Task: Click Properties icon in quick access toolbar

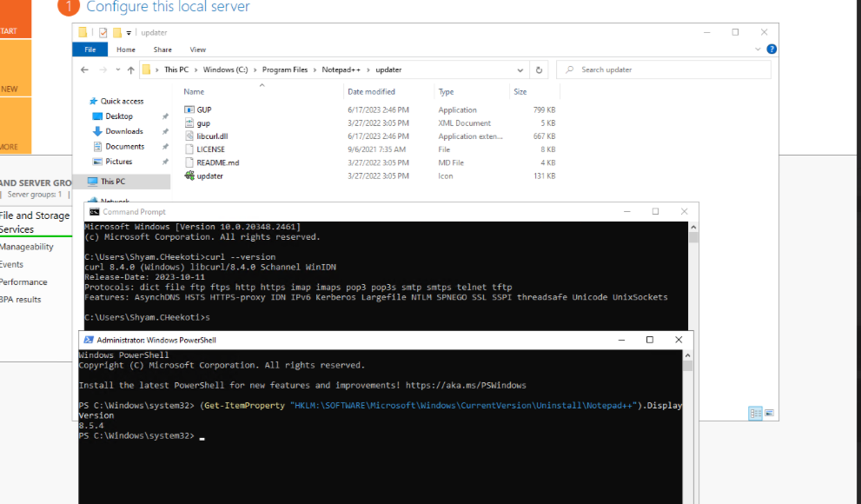Action: [x=103, y=32]
